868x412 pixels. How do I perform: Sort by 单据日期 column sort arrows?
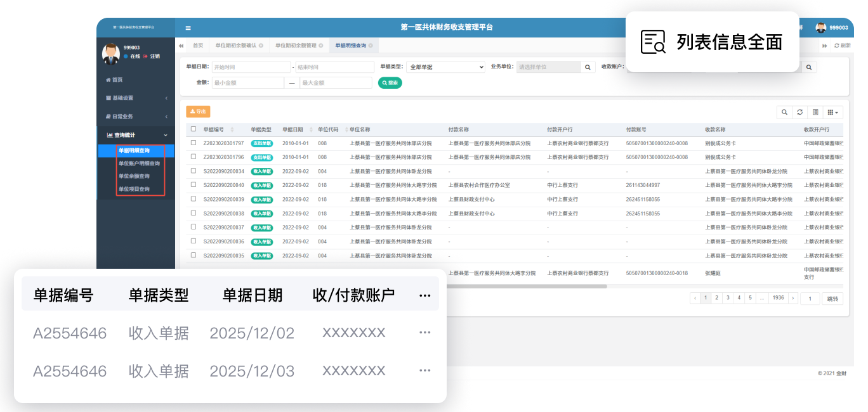click(x=311, y=129)
